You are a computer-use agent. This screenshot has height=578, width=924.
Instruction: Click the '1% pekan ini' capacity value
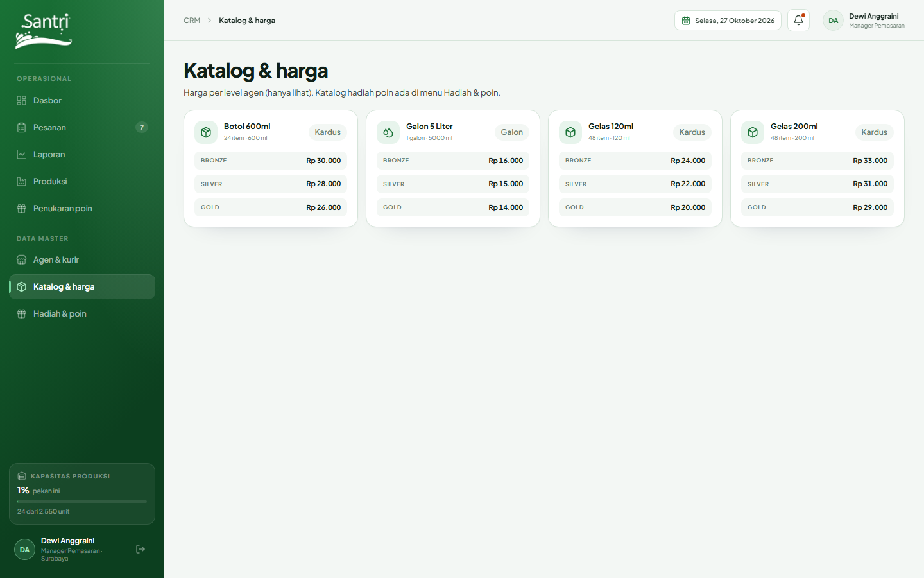[x=38, y=491]
